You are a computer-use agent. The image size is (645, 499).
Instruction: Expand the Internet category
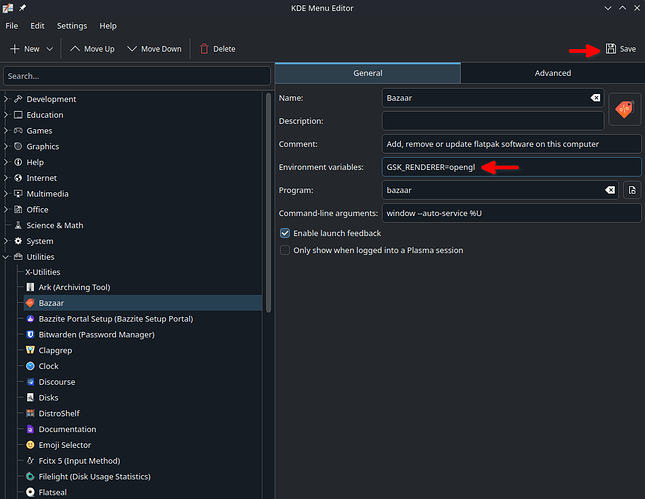6,178
